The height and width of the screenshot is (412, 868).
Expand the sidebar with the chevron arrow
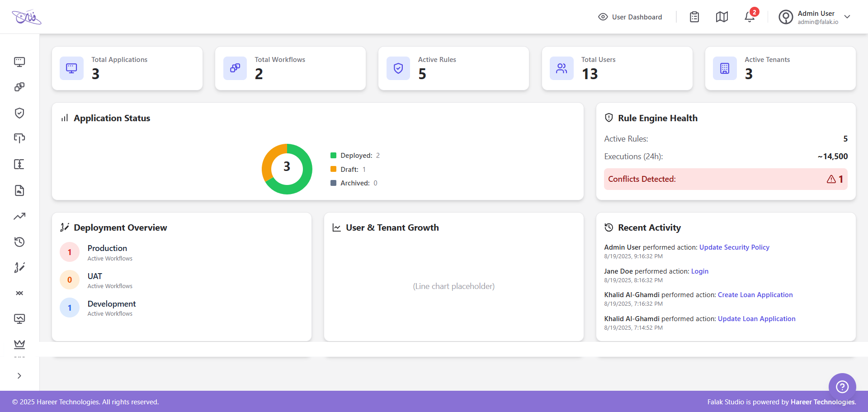point(19,376)
